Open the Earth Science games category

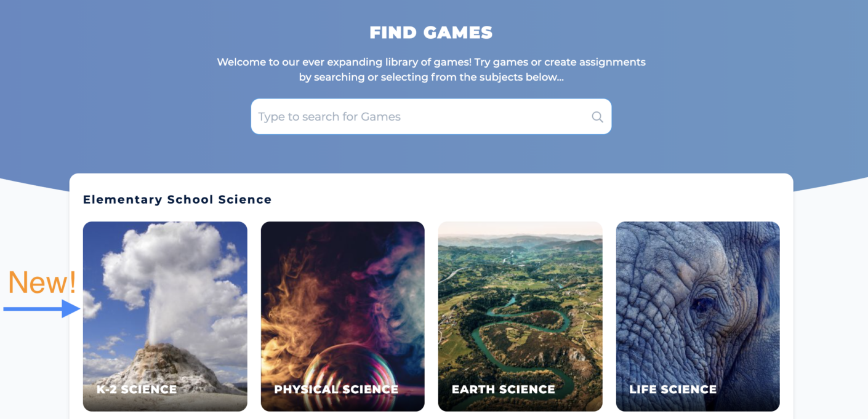pyautogui.click(x=520, y=316)
